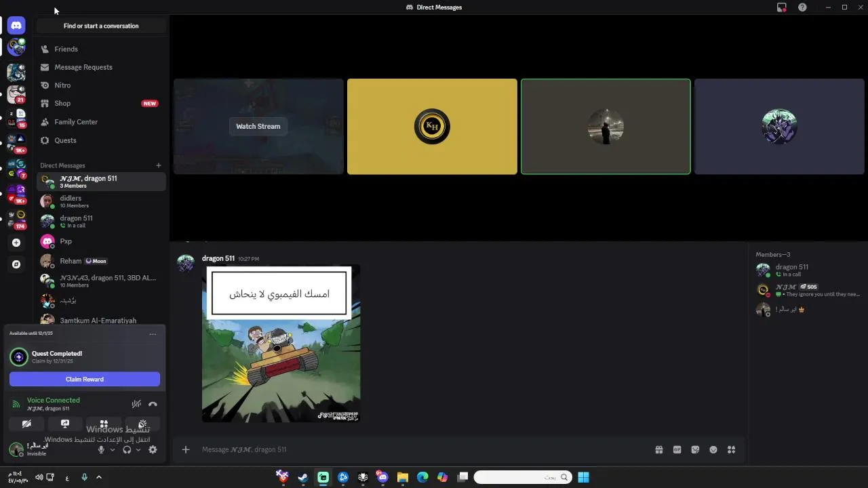The image size is (868, 488).
Task: Share your screen button
Action: [65, 424]
